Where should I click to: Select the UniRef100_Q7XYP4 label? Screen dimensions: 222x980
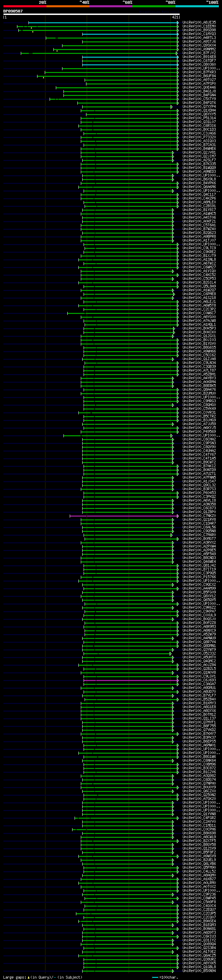coord(199,106)
